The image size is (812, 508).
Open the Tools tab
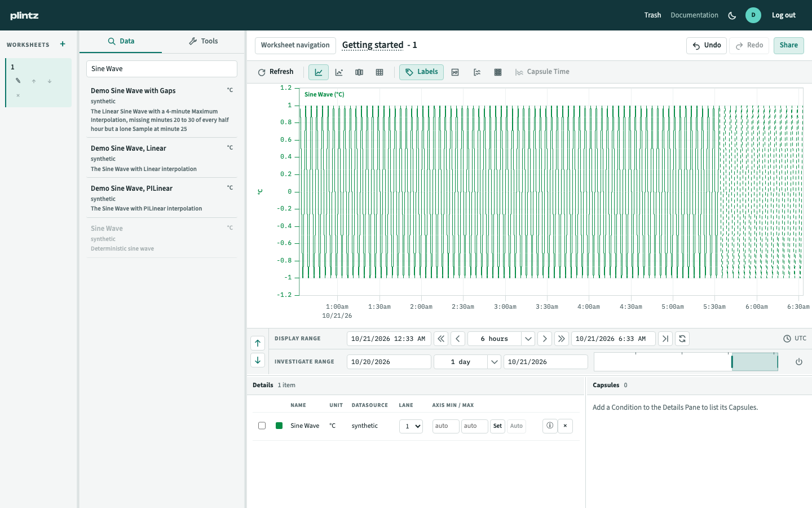coord(203,41)
